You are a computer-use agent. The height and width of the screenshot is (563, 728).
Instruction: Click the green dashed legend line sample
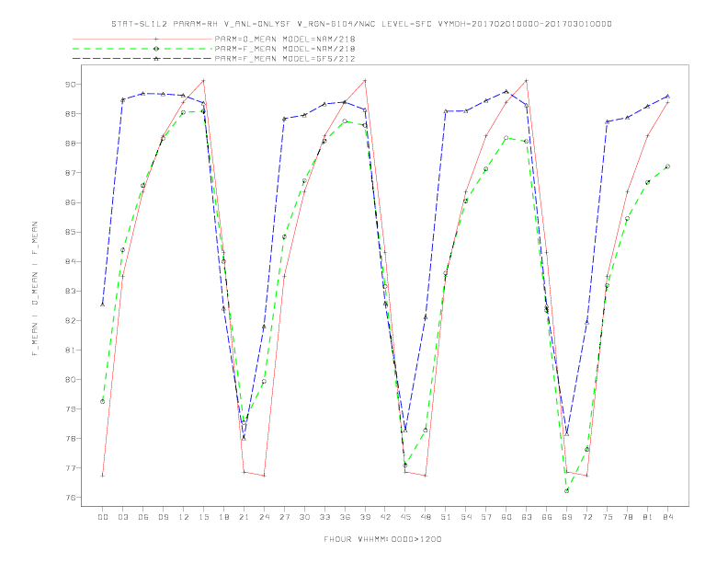tap(142, 49)
